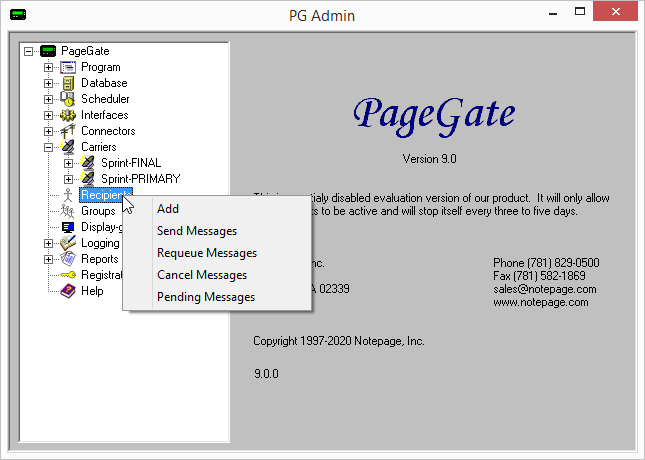Click the Copyright 1997-2020 Notepage text
645x460 pixels.
click(x=339, y=341)
